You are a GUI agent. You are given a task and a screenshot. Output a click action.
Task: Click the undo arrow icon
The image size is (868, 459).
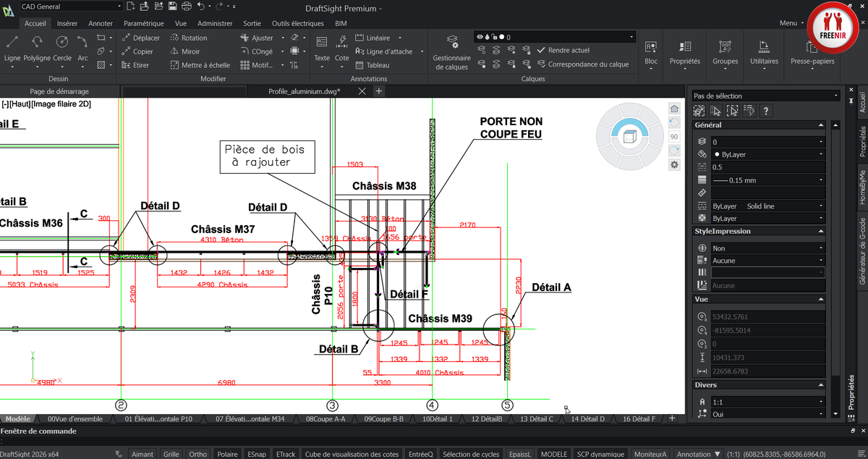202,7
